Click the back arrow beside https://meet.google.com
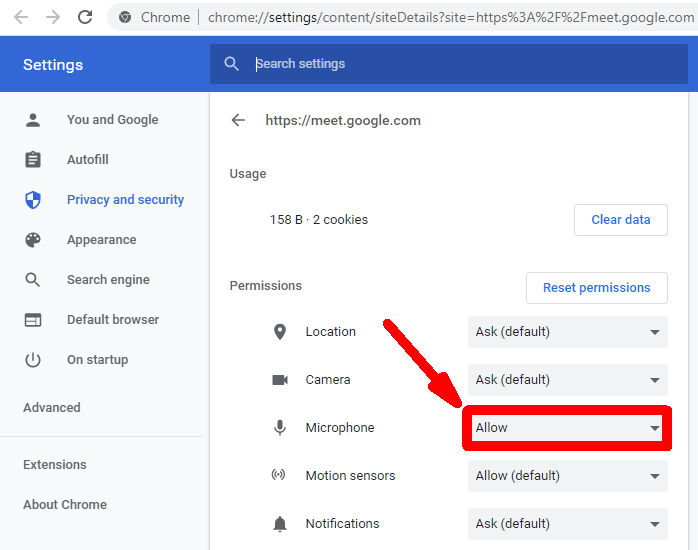The width and height of the screenshot is (698, 550). (238, 120)
